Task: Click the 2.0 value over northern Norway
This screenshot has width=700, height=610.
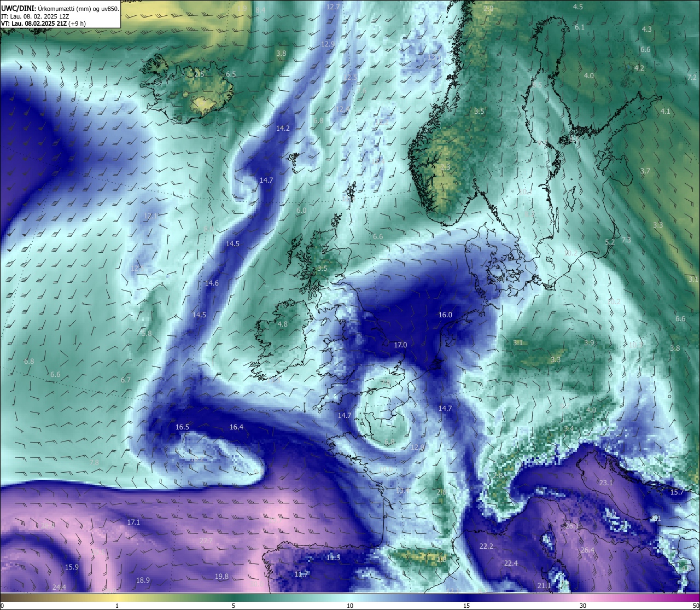Action: [488, 9]
